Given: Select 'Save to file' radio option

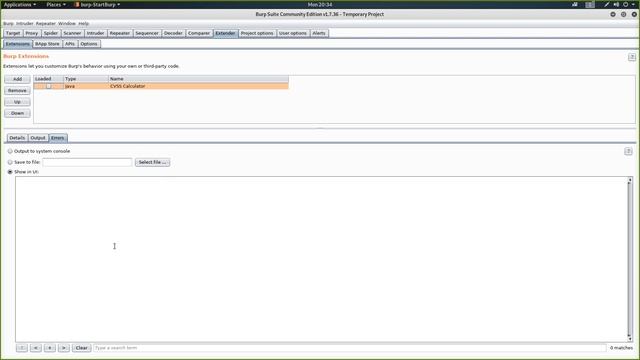Looking at the screenshot, I should pos(10,162).
